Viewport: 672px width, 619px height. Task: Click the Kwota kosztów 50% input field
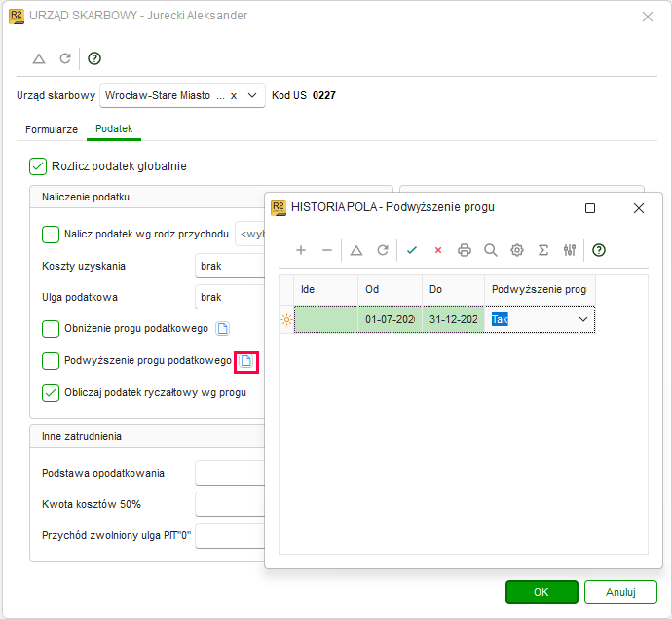pyautogui.click(x=230, y=504)
